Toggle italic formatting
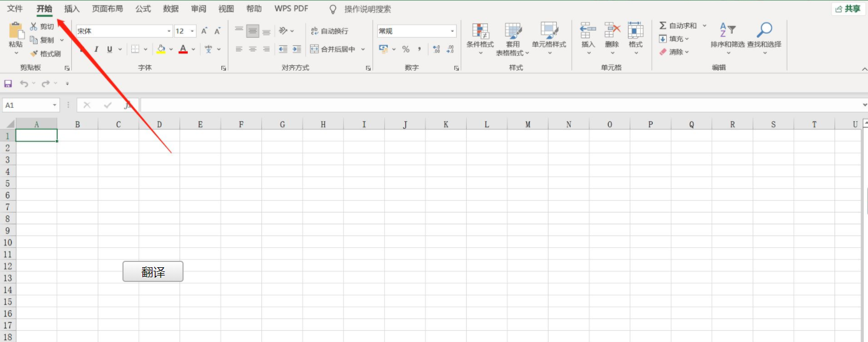This screenshot has height=342, width=868. point(96,49)
